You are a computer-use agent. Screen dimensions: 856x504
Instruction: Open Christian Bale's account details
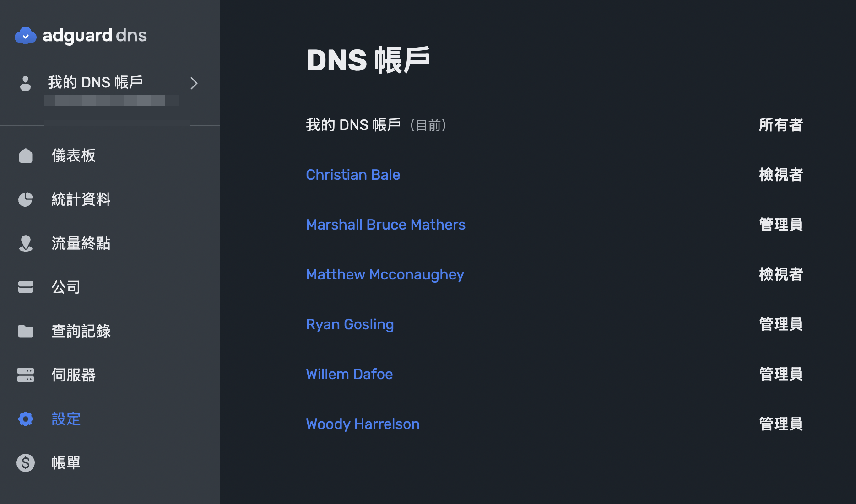point(352,174)
